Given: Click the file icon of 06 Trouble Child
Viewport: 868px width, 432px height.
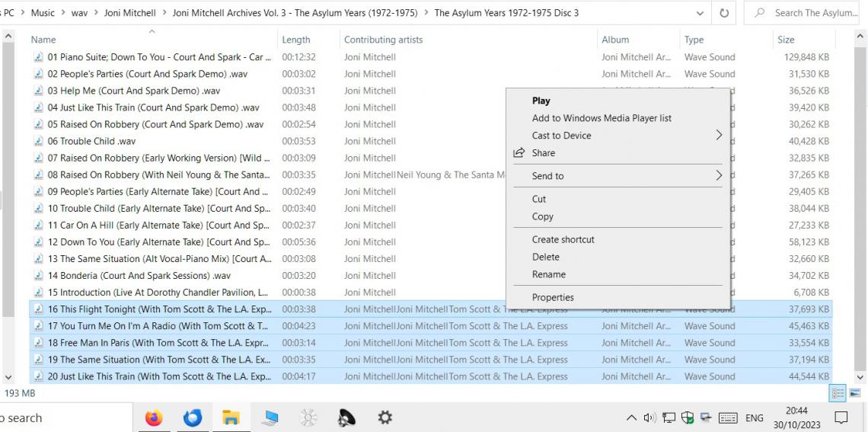Looking at the screenshot, I should point(38,142).
